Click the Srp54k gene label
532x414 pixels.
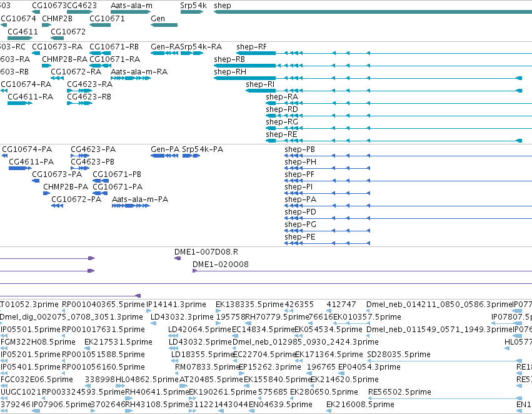[x=193, y=6]
